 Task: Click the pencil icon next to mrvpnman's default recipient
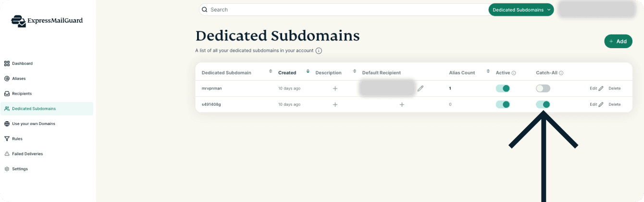tap(421, 88)
